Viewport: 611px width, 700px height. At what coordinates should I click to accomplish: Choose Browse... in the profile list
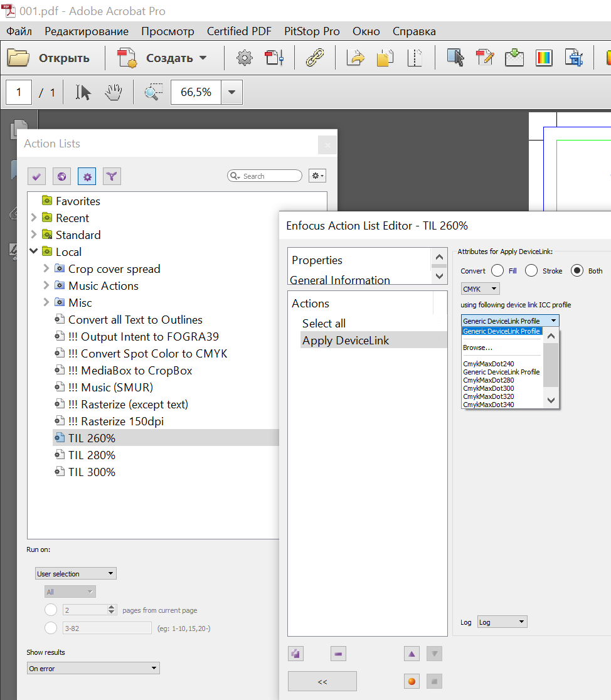click(x=477, y=347)
